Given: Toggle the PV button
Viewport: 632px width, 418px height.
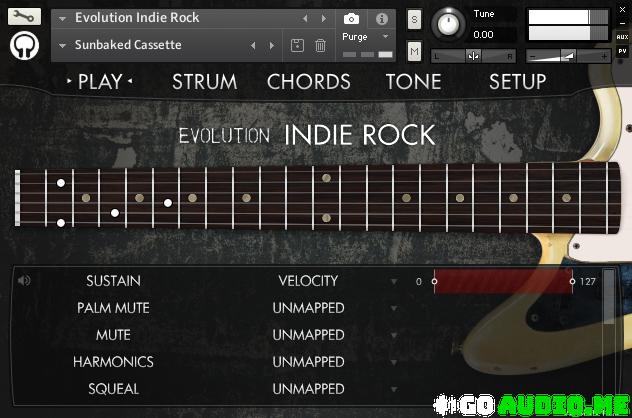Looking at the screenshot, I should point(622,51).
